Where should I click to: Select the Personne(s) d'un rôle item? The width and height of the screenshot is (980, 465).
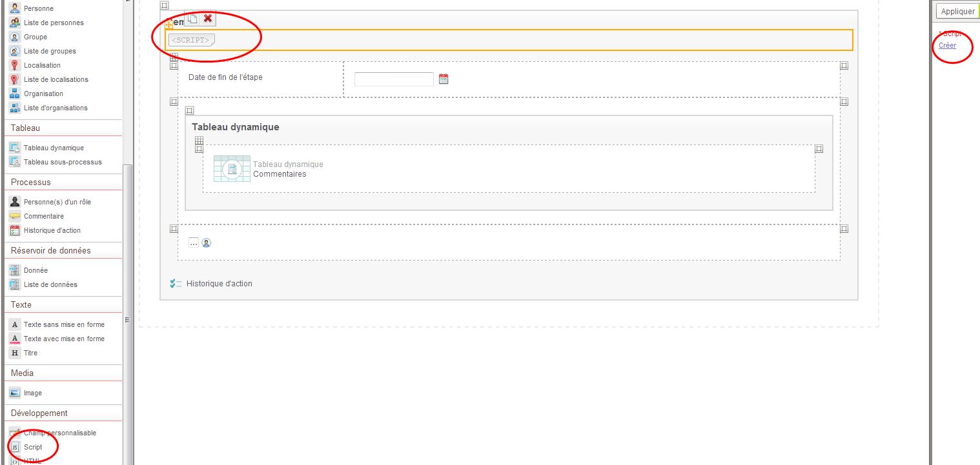tap(50, 202)
